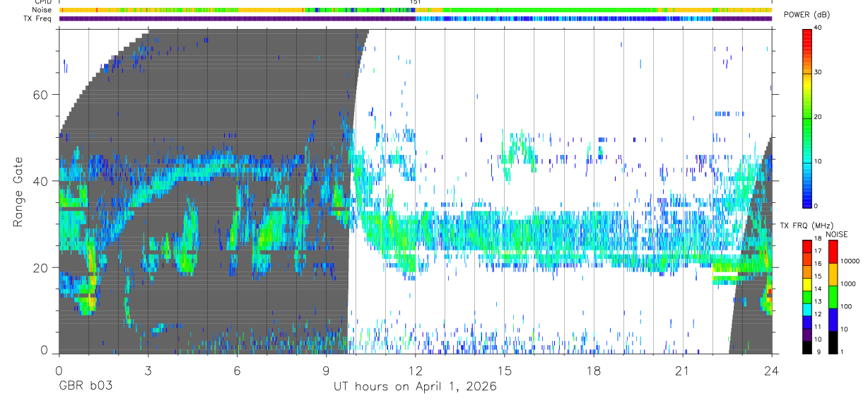
Task: Click the 40 tick on the power colorbar
Action: click(x=819, y=28)
